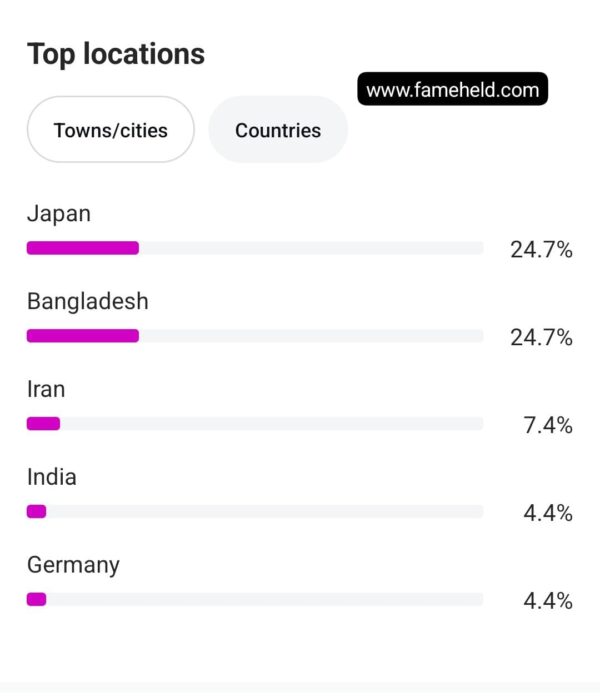The width and height of the screenshot is (600, 696).
Task: Select the Germany country label
Action: 73,566
